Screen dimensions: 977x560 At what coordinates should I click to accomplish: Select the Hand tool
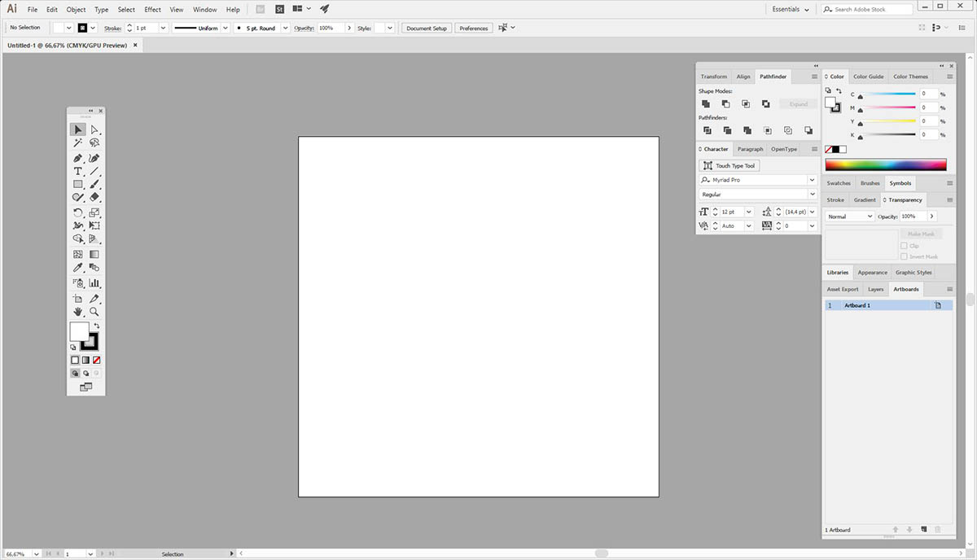pyautogui.click(x=77, y=311)
